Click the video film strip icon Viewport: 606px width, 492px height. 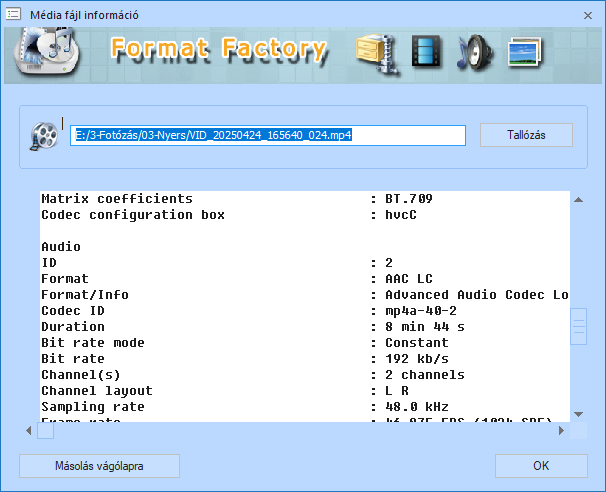pyautogui.click(x=426, y=52)
